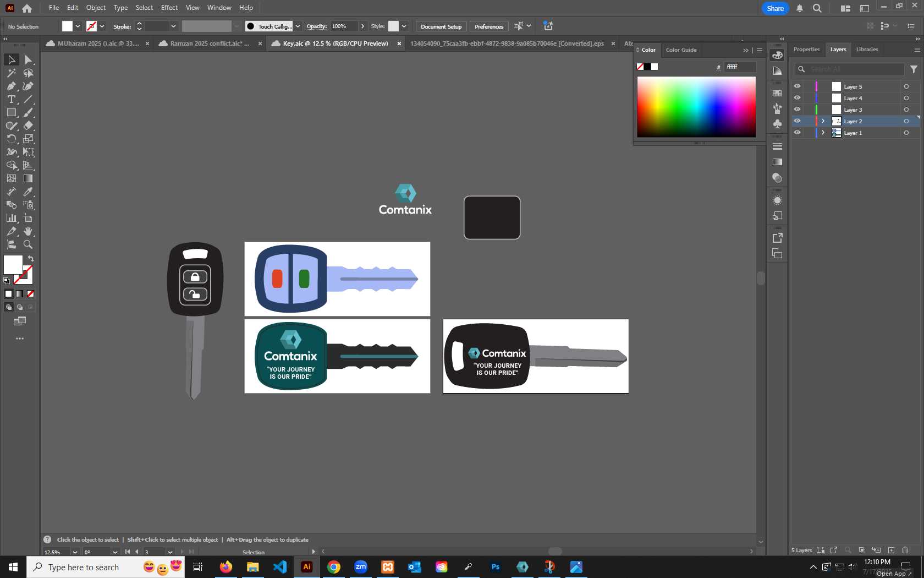Open the Appearance panel from dock
The image size is (924, 578).
[x=777, y=200]
